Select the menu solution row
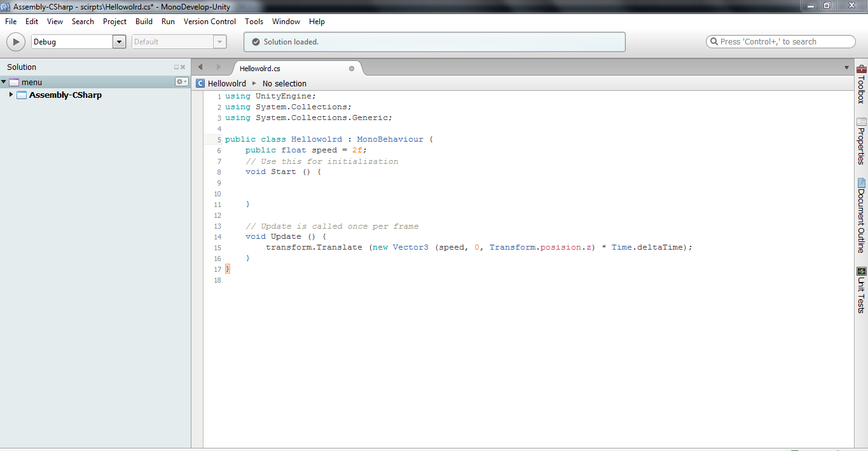Image resolution: width=868 pixels, height=451 pixels. point(95,82)
